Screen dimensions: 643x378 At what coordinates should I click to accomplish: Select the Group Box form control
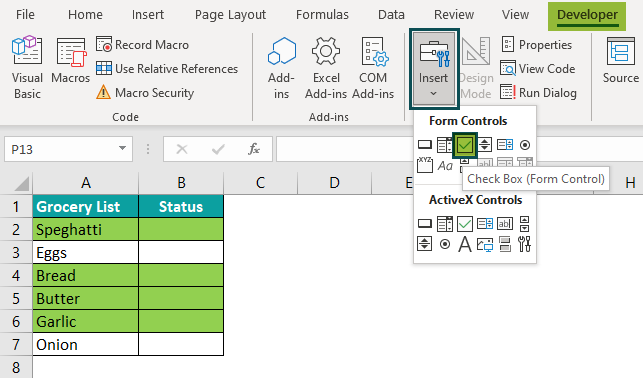tap(425, 165)
